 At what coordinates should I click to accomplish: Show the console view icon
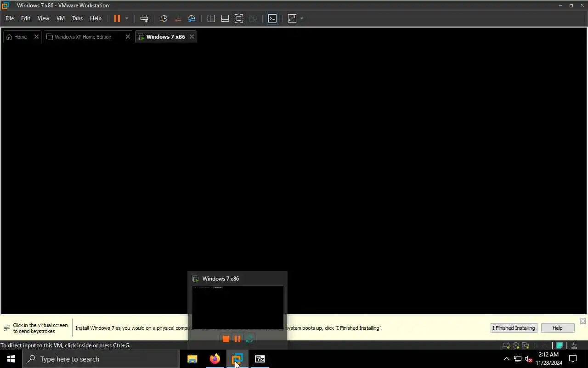pos(272,18)
